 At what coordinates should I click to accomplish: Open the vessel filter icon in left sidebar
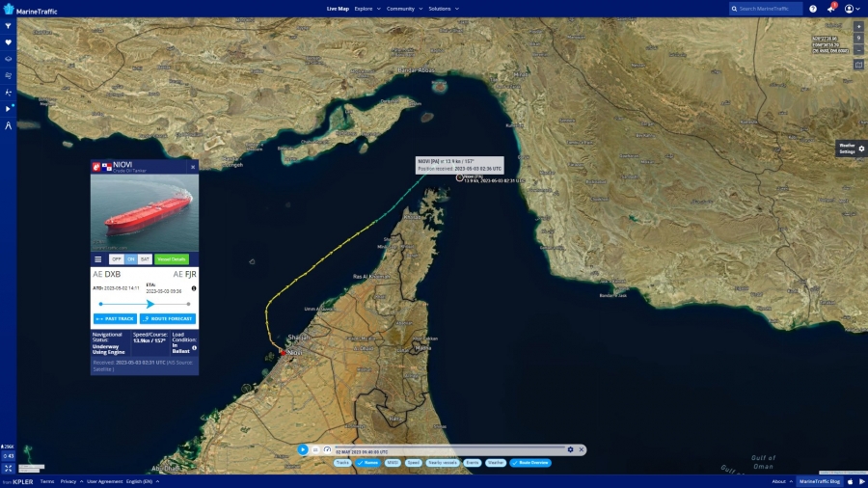pos(8,26)
